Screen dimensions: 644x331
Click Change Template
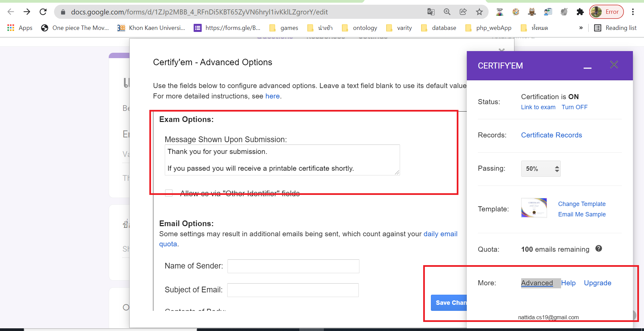coord(582,204)
